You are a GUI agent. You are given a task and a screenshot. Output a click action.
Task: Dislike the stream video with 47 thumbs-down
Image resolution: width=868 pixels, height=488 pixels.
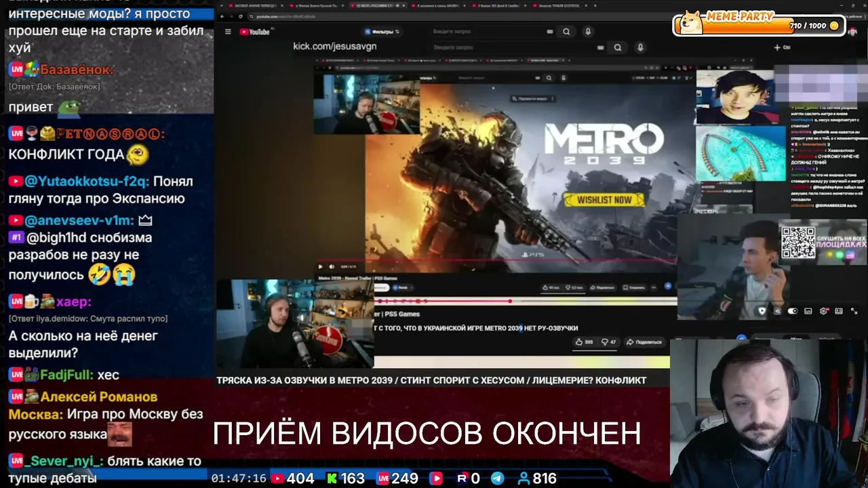[608, 342]
